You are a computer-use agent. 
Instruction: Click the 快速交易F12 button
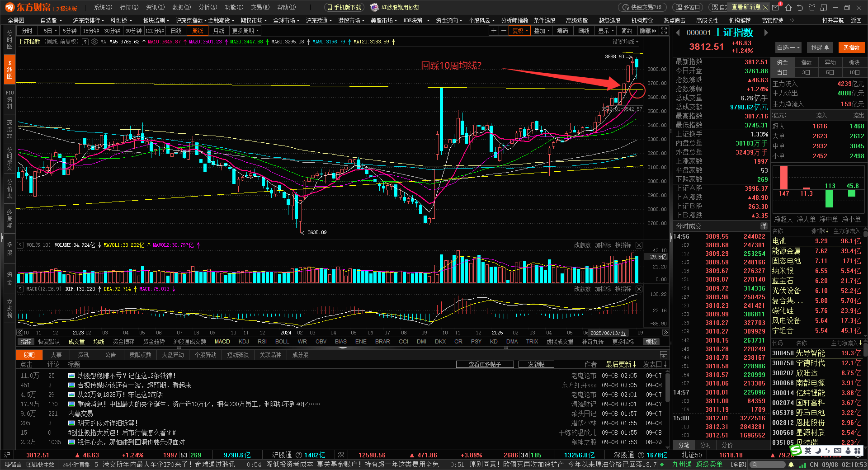[642, 7]
